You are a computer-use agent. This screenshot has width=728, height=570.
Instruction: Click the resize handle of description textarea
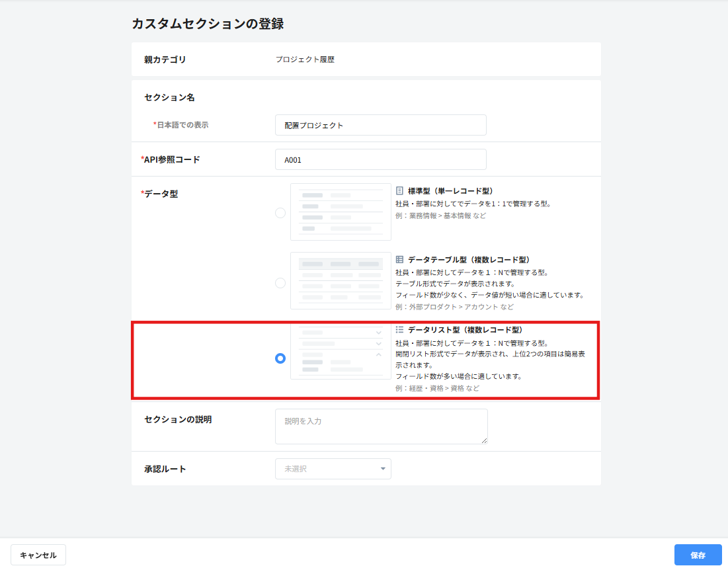[x=484, y=440]
